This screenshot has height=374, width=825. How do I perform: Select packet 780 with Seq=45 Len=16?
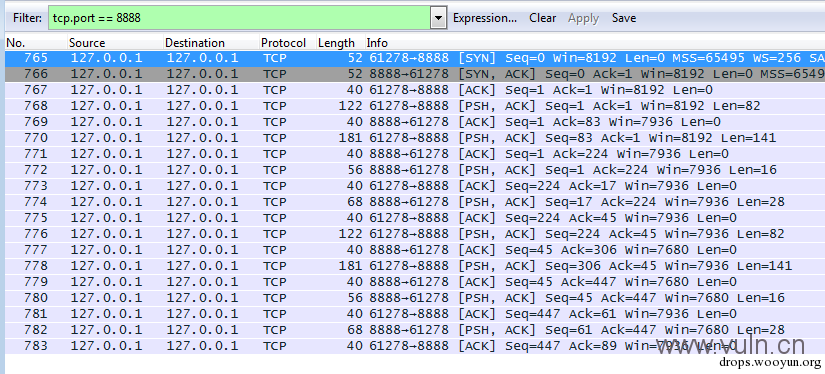[x=415, y=298]
